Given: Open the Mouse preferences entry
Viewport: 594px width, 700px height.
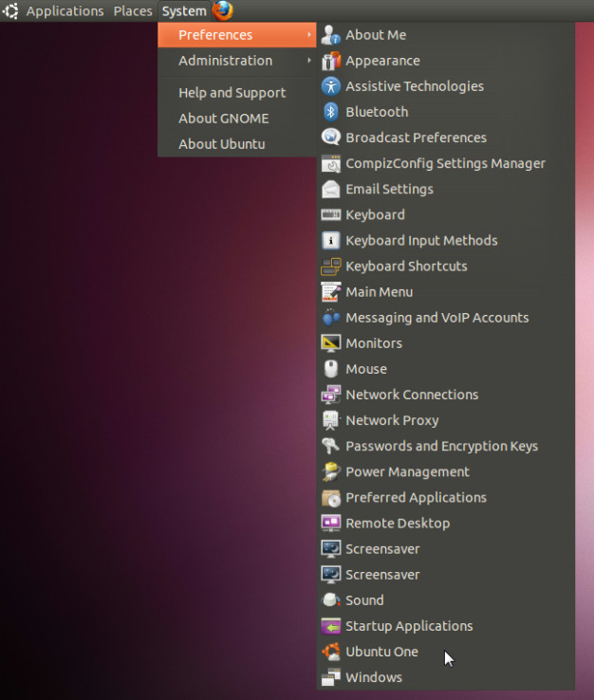Looking at the screenshot, I should click(446, 369).
